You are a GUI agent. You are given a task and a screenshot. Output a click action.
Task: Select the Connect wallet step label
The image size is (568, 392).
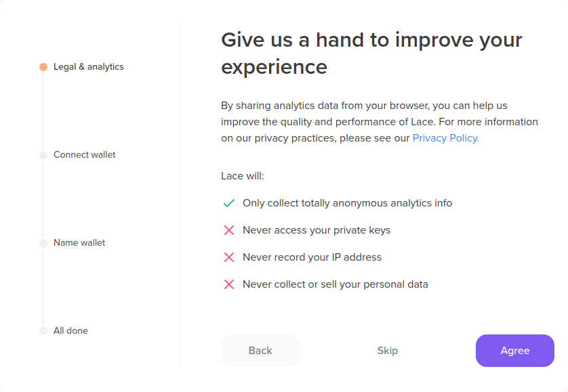pos(85,155)
